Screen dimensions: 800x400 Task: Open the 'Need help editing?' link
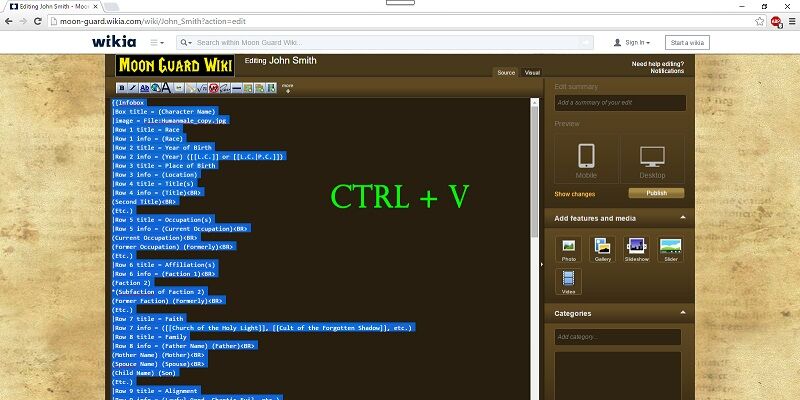tap(658, 64)
